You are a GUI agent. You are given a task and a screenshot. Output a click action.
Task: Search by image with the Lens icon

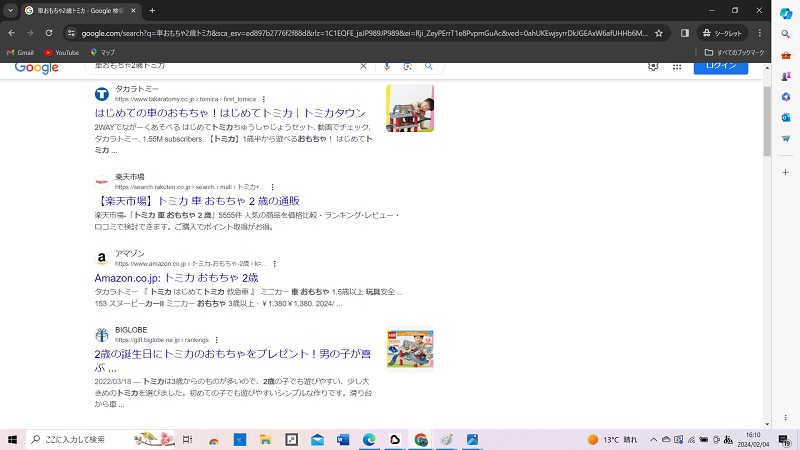pos(408,66)
